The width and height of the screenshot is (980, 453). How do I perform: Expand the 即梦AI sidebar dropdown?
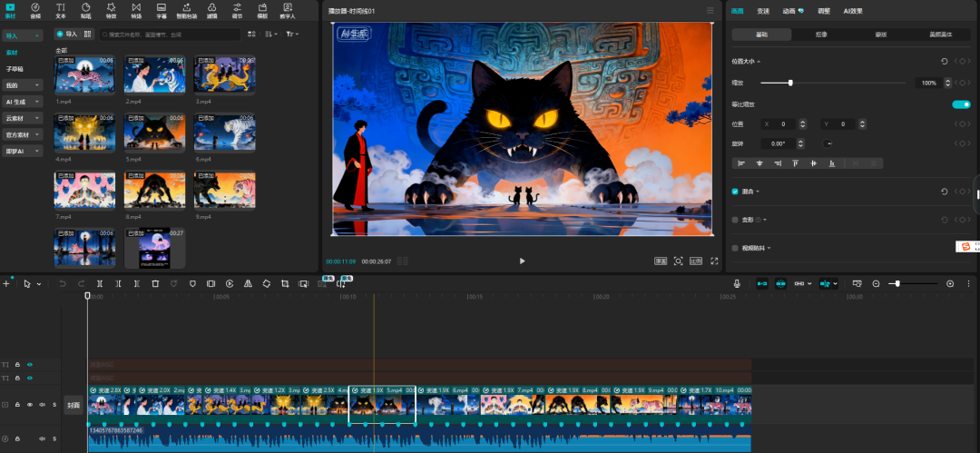tap(24, 151)
